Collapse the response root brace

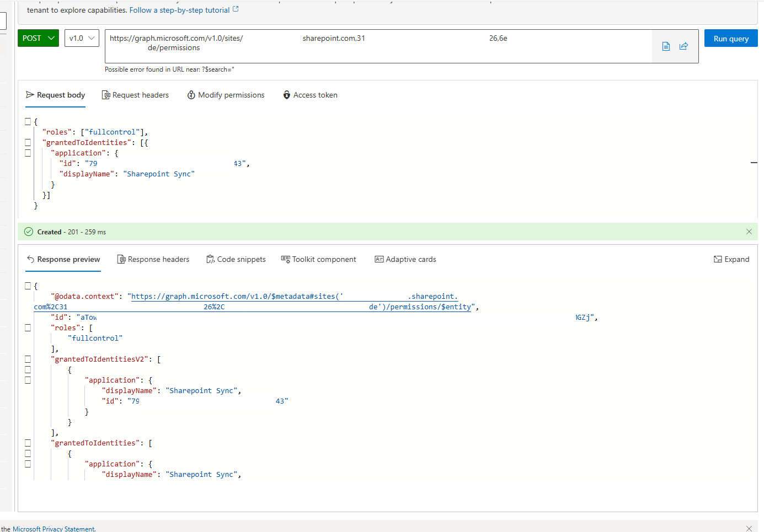[28, 286]
